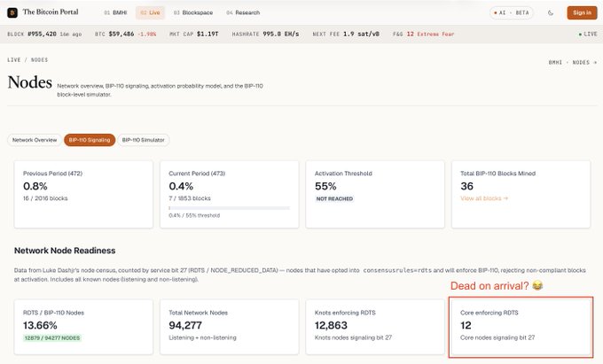The height and width of the screenshot is (364, 603).
Task: Follow the BMHI · NODES arrow link
Action: coord(573,62)
